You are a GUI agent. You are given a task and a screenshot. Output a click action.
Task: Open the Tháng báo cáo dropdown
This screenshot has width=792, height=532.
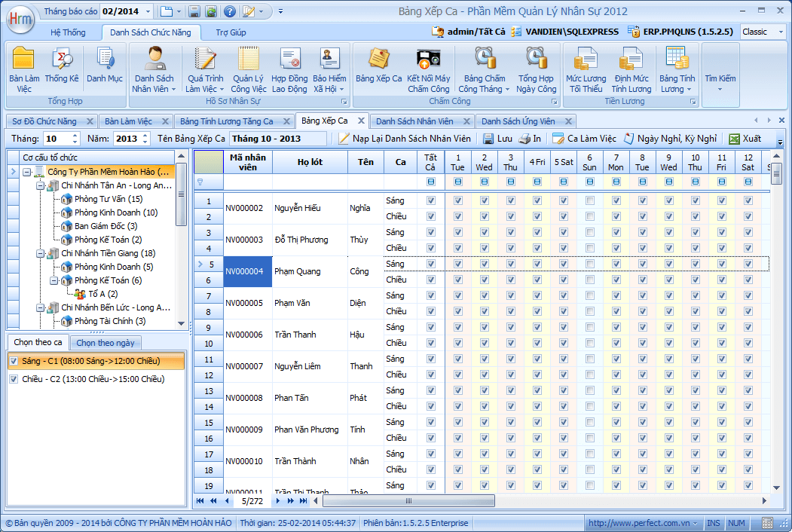click(x=146, y=11)
